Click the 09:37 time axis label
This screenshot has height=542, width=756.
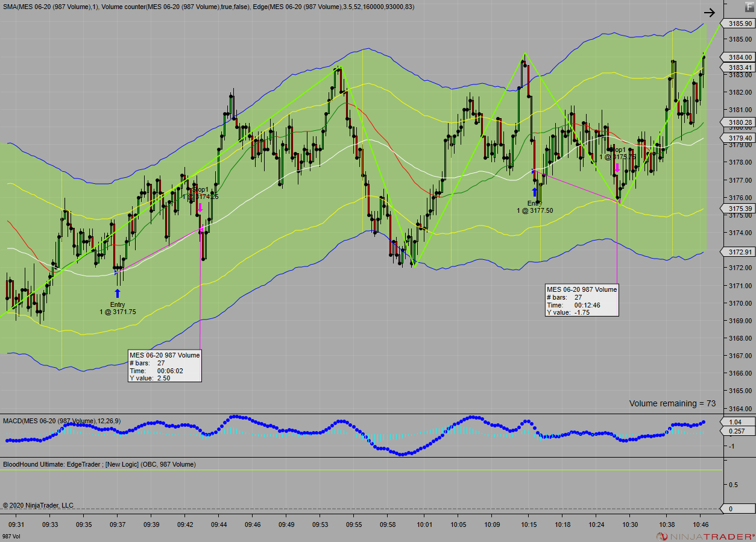click(x=118, y=525)
